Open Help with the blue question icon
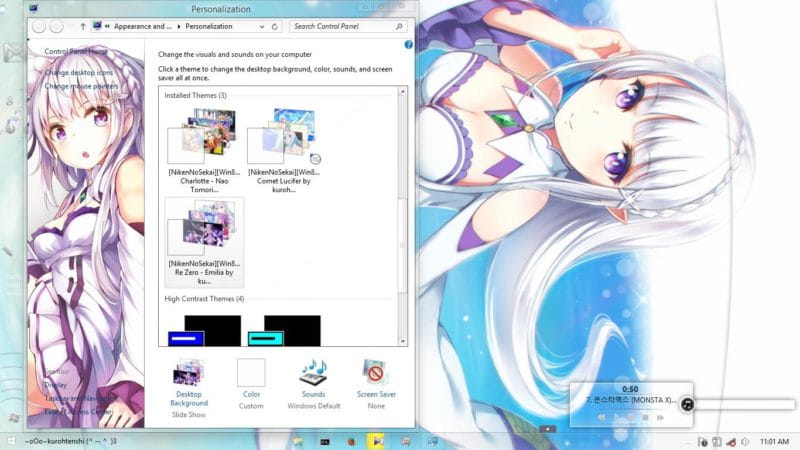800x450 pixels. (x=408, y=45)
